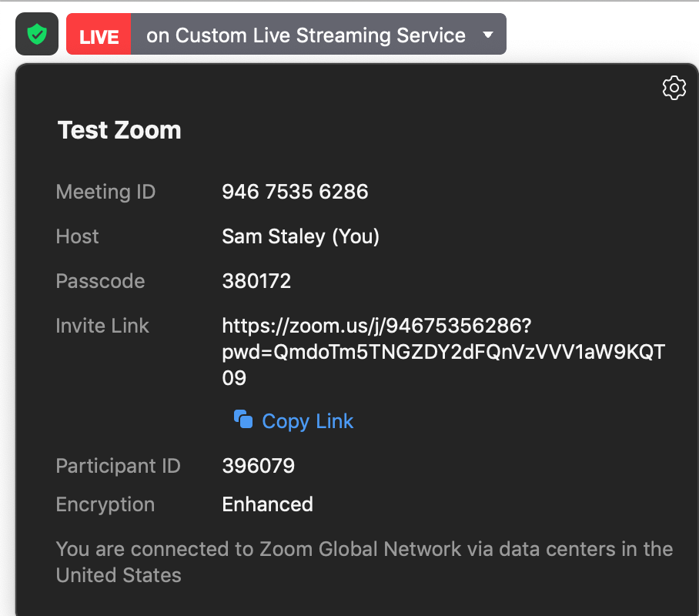Click the Encryption label

pyautogui.click(x=105, y=505)
